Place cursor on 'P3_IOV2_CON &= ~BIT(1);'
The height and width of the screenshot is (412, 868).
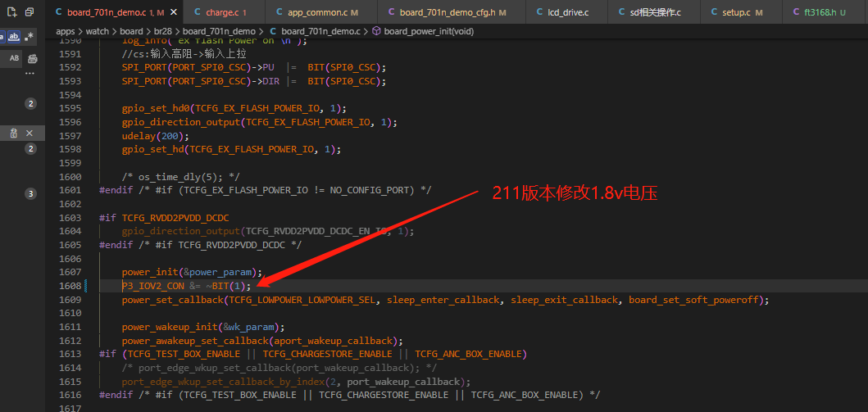click(x=187, y=286)
